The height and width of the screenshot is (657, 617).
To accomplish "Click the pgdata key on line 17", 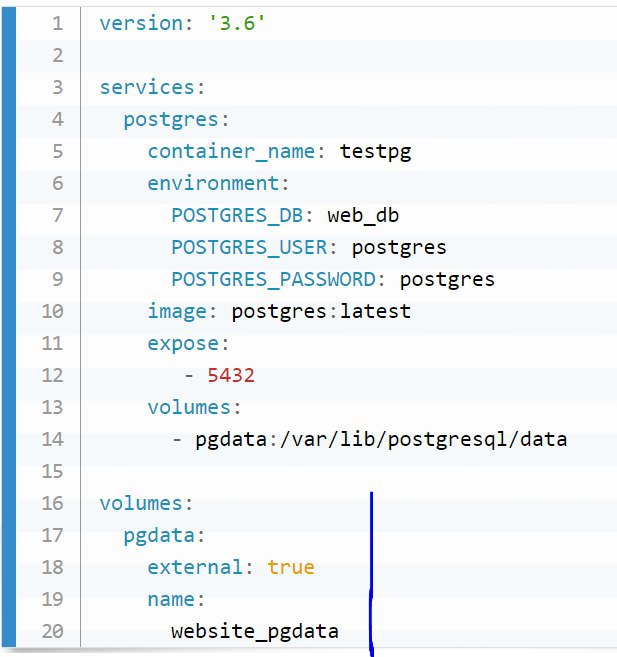I will (x=159, y=536).
